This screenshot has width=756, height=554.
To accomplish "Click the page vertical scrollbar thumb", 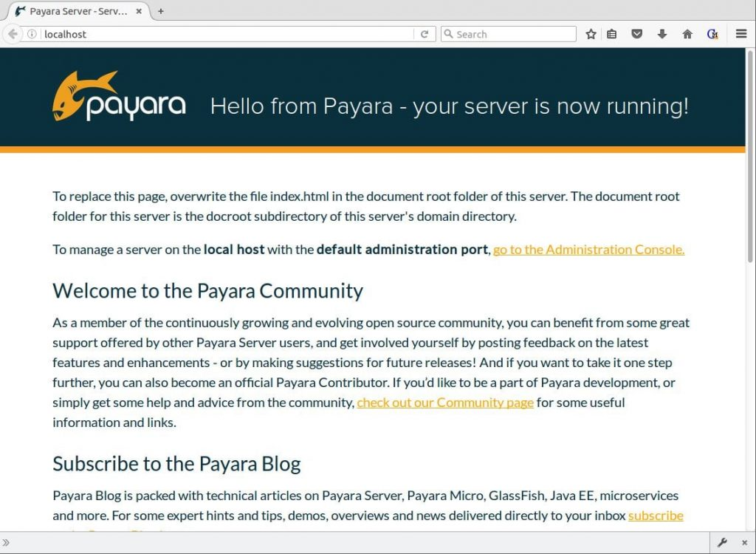I will (750, 155).
